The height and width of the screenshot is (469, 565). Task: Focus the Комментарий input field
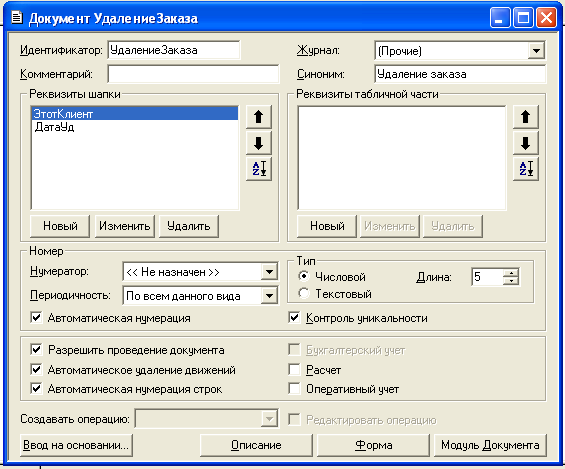193,74
